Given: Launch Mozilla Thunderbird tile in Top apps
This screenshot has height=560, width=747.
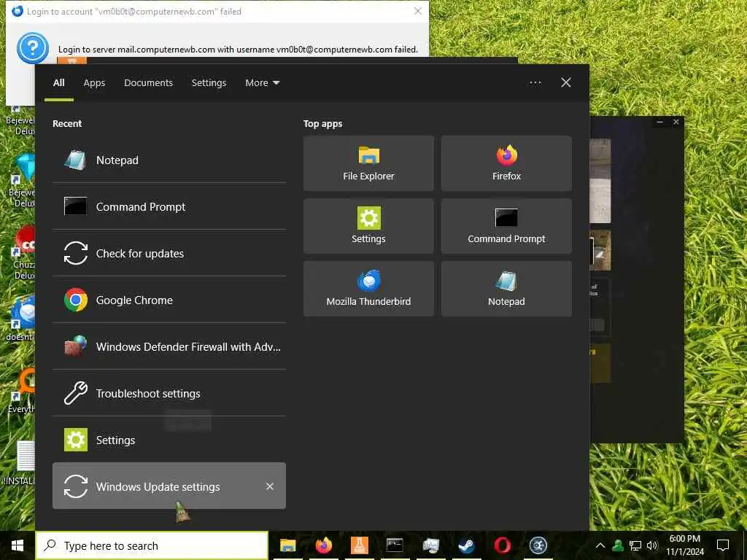Looking at the screenshot, I should (368, 289).
